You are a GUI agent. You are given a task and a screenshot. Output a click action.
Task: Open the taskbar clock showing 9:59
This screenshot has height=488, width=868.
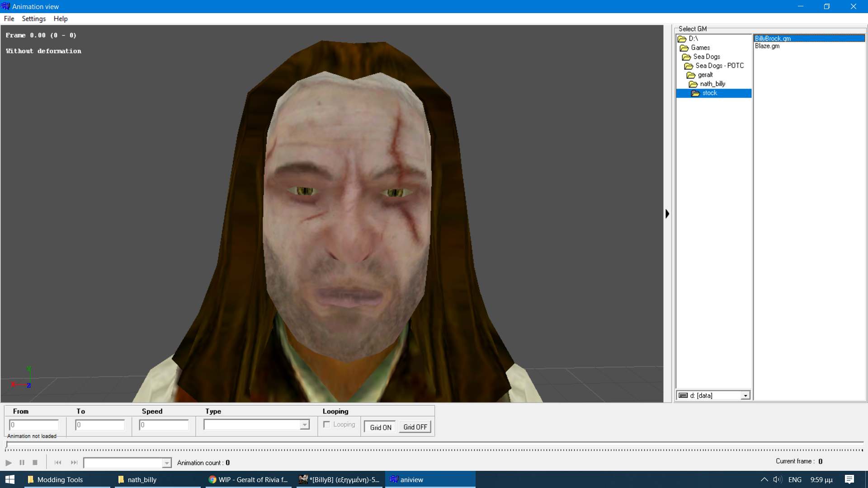(x=821, y=479)
